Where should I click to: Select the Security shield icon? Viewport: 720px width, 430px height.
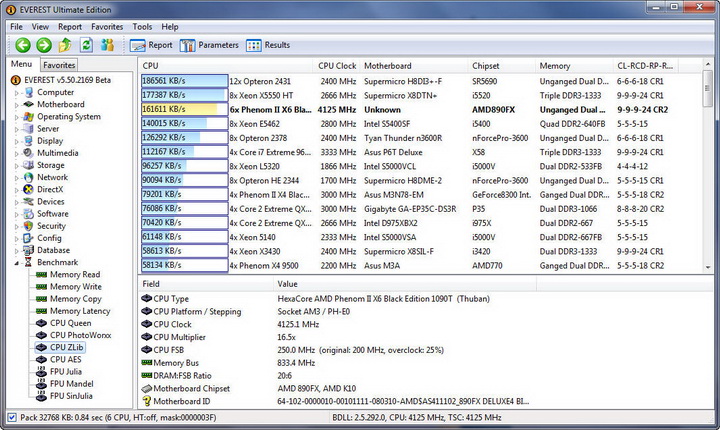coord(28,226)
